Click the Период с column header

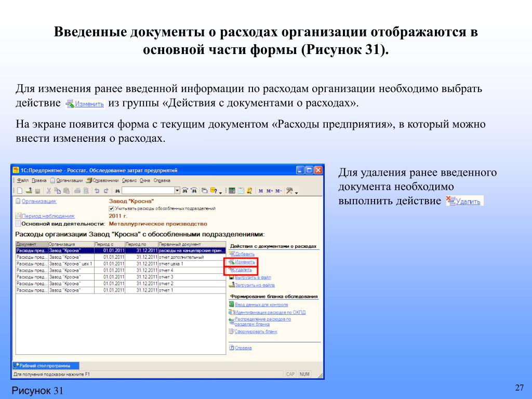click(x=110, y=244)
